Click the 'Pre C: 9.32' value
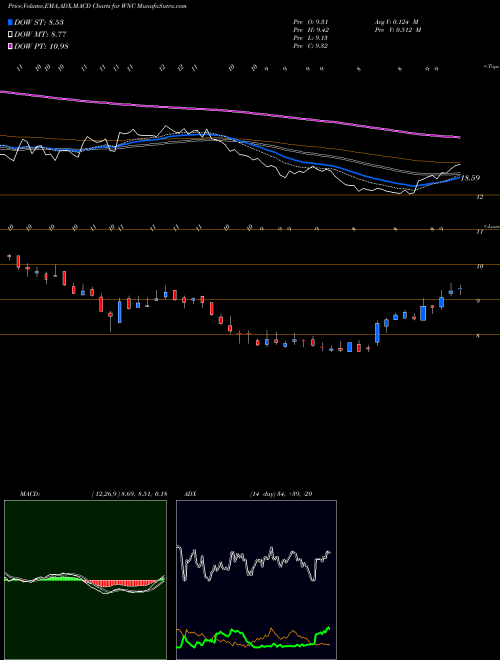This screenshot has width=500, height=660. pos(311,46)
